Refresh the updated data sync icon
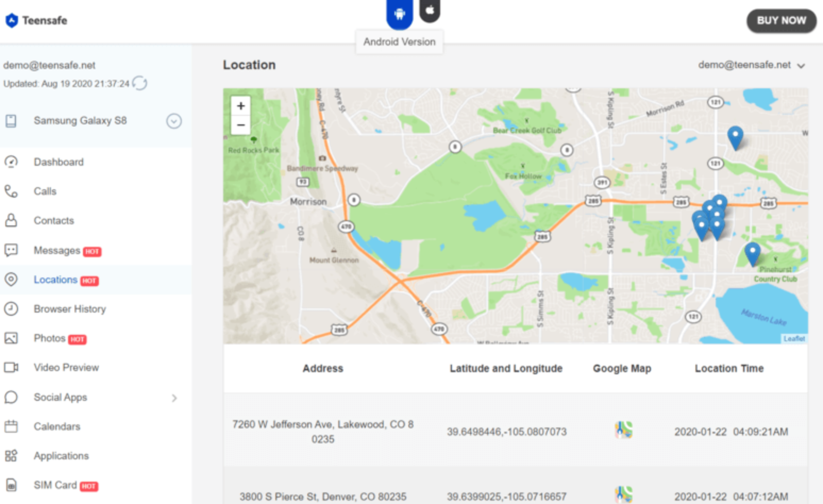Screen dimensions: 823x504 (140, 83)
